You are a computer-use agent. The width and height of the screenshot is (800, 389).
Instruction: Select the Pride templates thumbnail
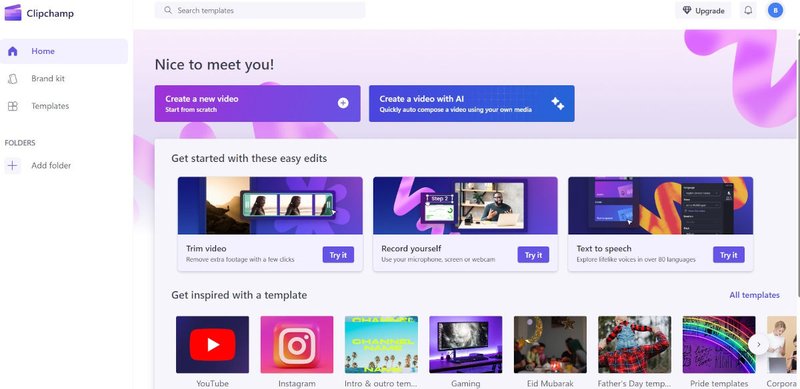coord(719,345)
